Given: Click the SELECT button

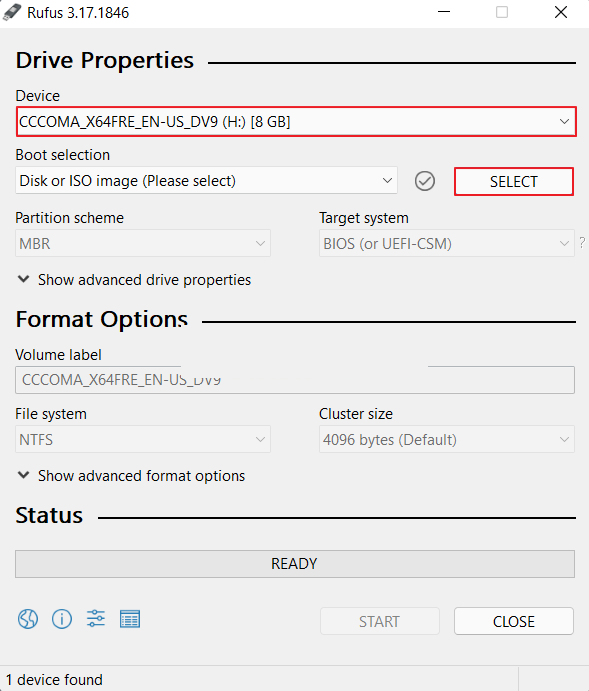Looking at the screenshot, I should tap(514, 182).
